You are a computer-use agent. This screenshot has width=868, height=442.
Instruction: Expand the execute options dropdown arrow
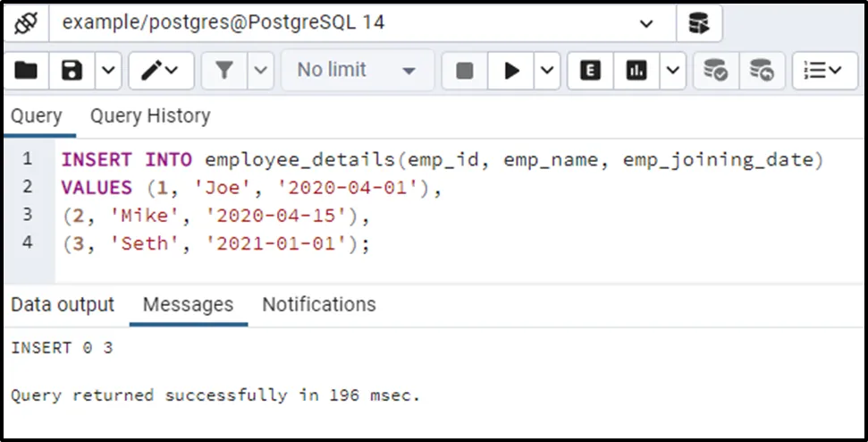click(x=547, y=71)
